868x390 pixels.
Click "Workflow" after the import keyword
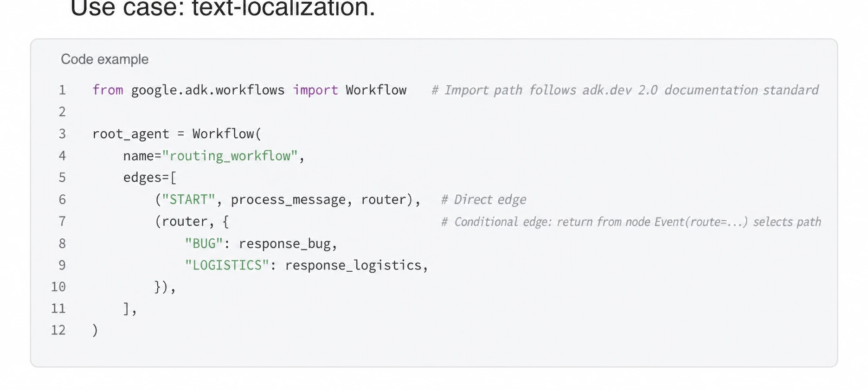376,90
